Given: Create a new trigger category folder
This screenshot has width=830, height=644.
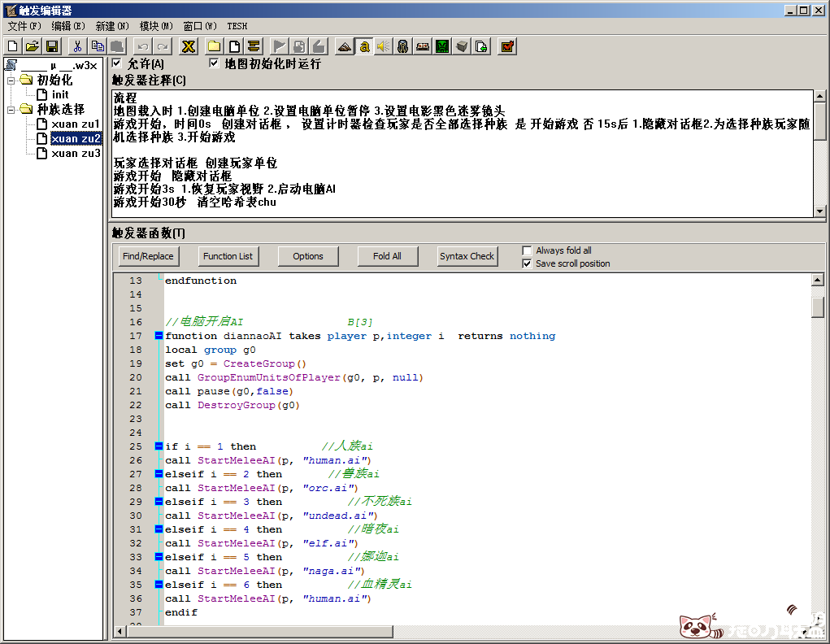Looking at the screenshot, I should click(214, 46).
